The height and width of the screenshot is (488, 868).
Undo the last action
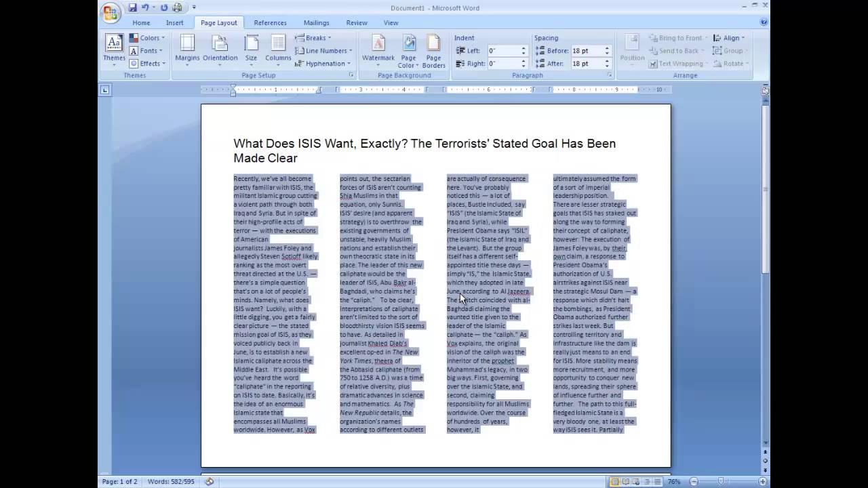(145, 7)
